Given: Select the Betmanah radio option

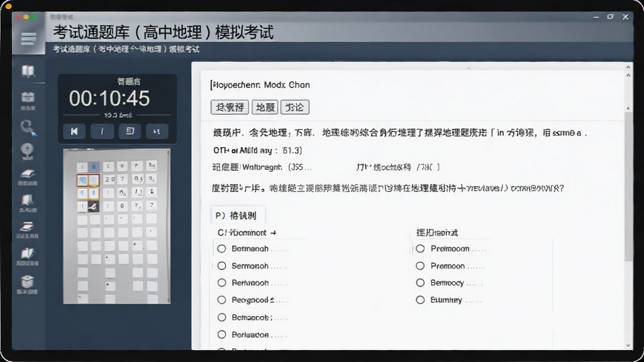Looking at the screenshot, I should pos(222,249).
